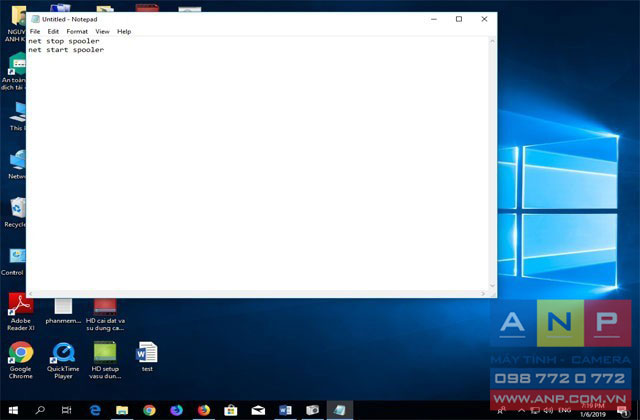Viewport: 640px width, 420px height.
Task: Open the Edit menu in Notepad
Action: [53, 31]
